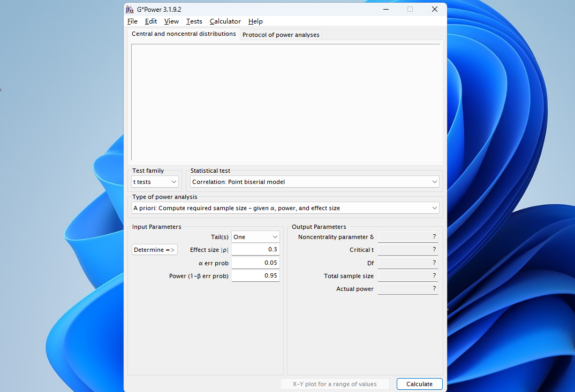
Task: Click the Power (1−β err prob) field
Action: point(255,276)
